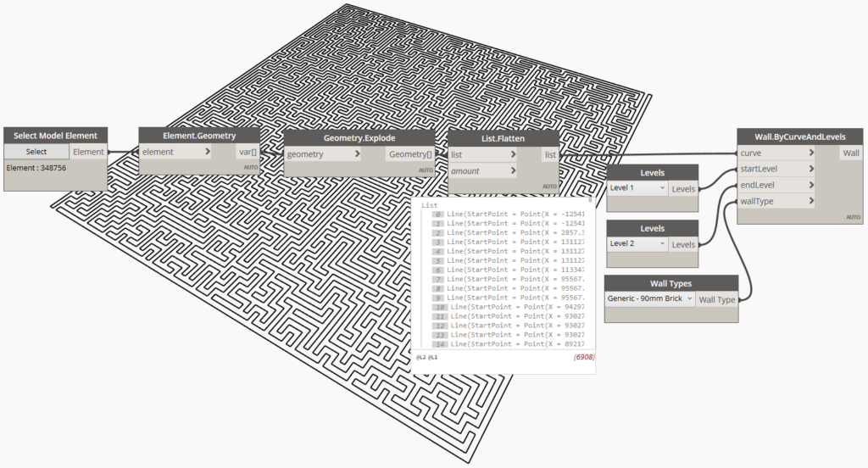This screenshot has width=868, height=468.
Task: Select Geometry.Explode node title
Action: pos(359,138)
